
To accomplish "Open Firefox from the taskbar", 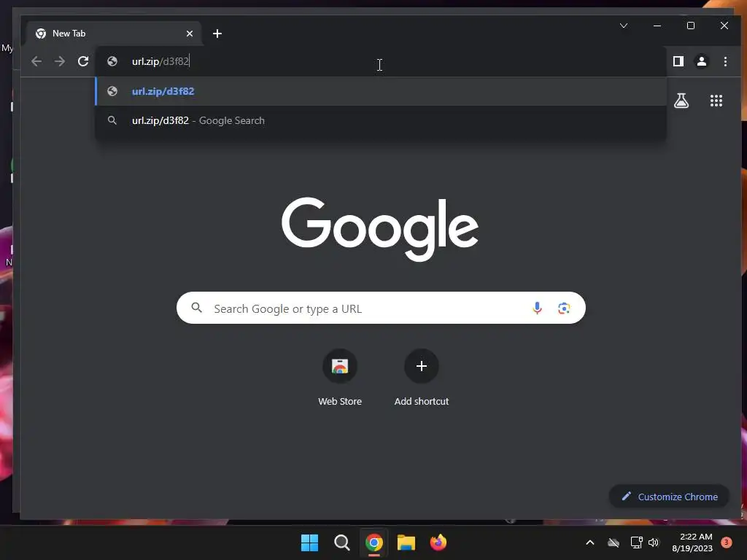I will [438, 542].
